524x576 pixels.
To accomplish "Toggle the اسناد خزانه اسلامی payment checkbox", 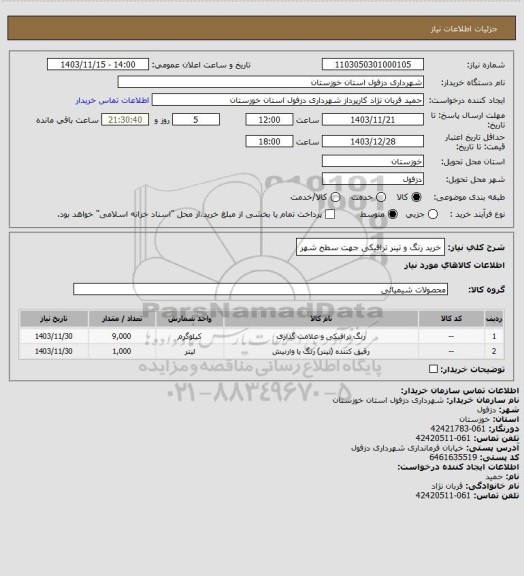I will (x=330, y=214).
